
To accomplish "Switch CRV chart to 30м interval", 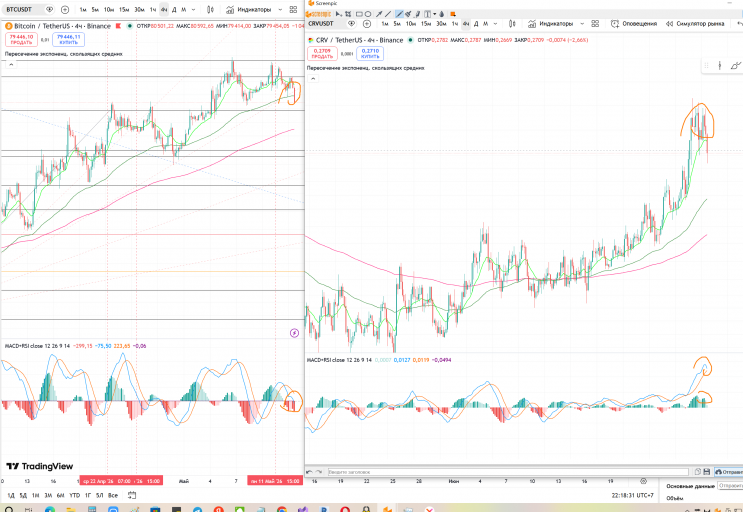I will [x=441, y=24].
